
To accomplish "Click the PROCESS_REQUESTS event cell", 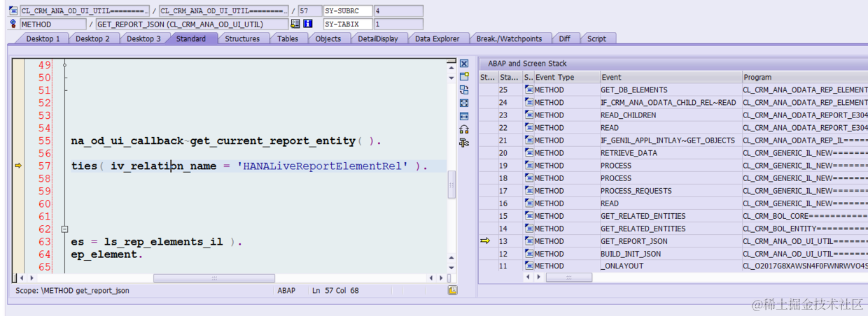I will (x=671, y=191).
